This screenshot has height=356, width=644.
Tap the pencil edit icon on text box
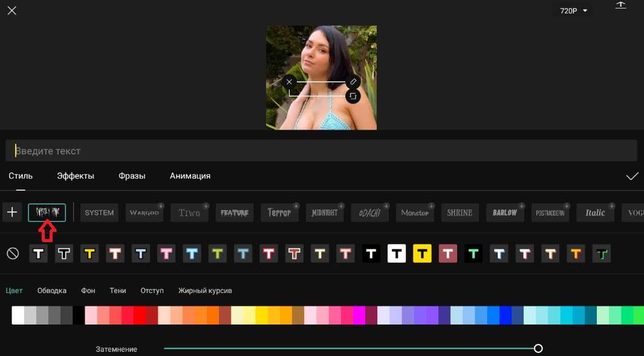[354, 82]
